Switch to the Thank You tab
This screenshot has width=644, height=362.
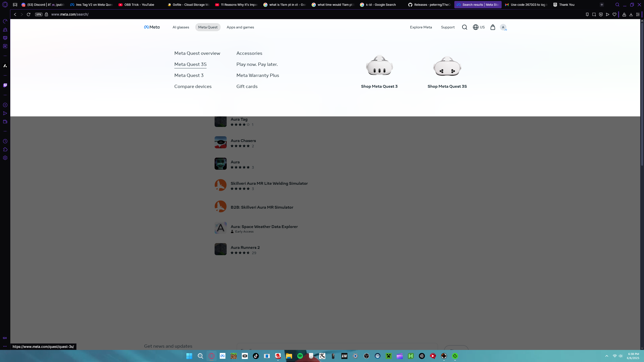coord(567,5)
